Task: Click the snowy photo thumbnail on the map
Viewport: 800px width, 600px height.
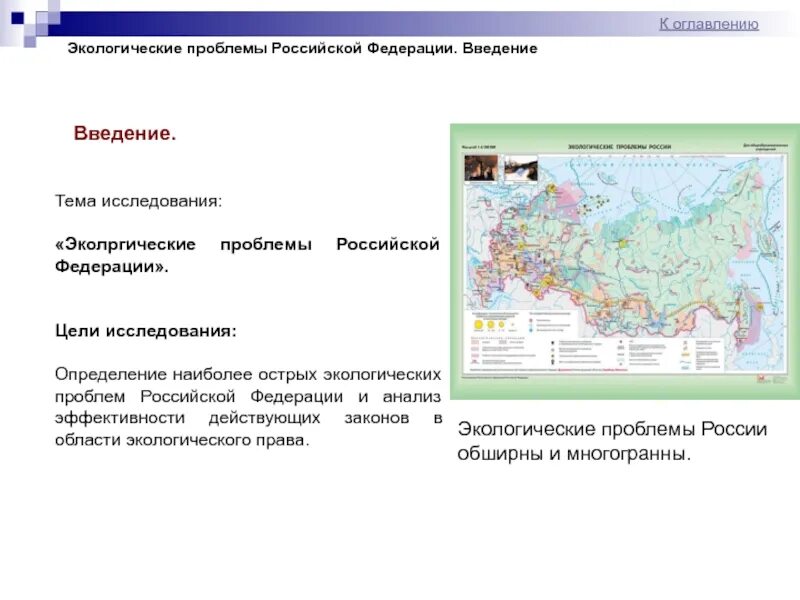Action: (520, 169)
